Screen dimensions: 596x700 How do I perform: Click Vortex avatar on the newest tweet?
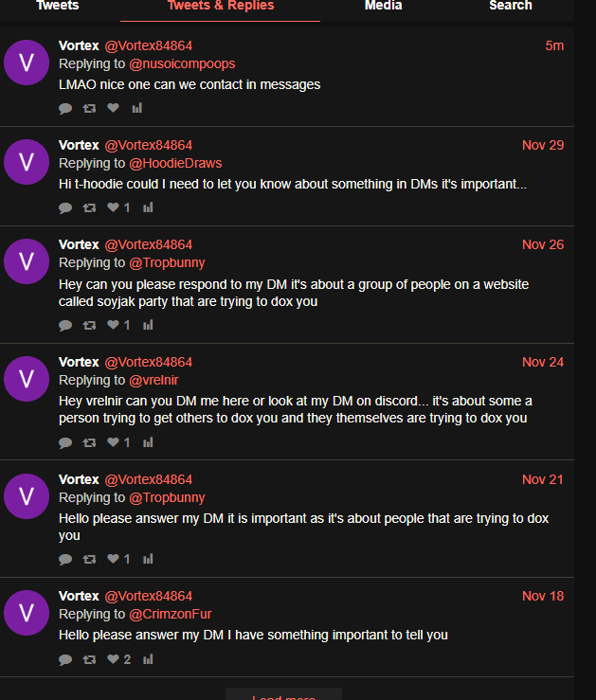[x=27, y=63]
